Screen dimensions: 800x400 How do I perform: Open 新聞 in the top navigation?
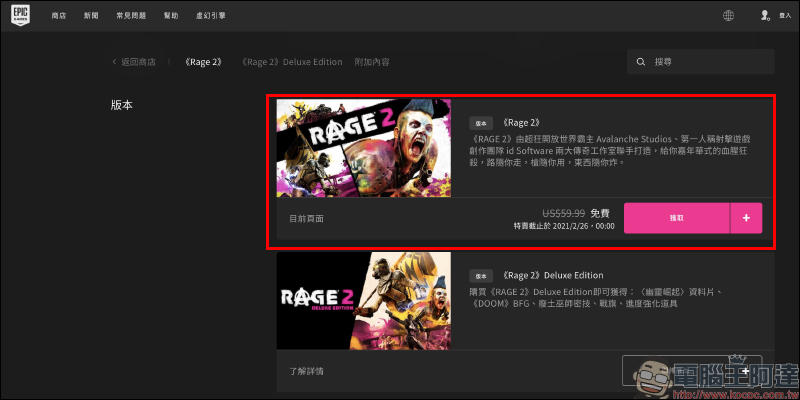coord(91,16)
